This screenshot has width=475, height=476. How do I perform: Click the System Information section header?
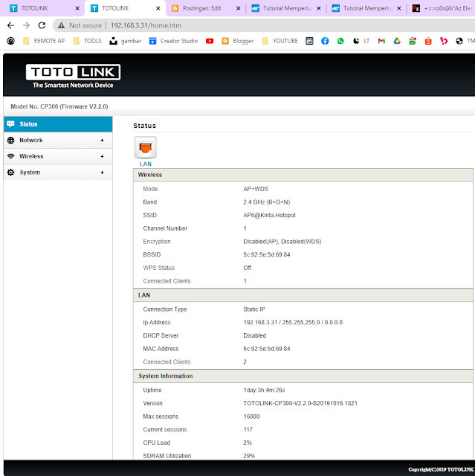[x=303, y=376]
